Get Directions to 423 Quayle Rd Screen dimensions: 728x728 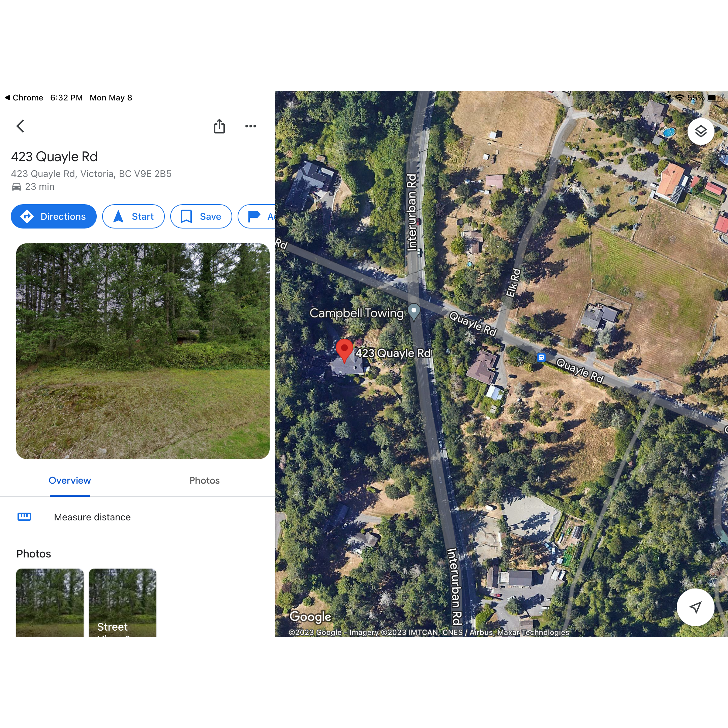click(54, 216)
